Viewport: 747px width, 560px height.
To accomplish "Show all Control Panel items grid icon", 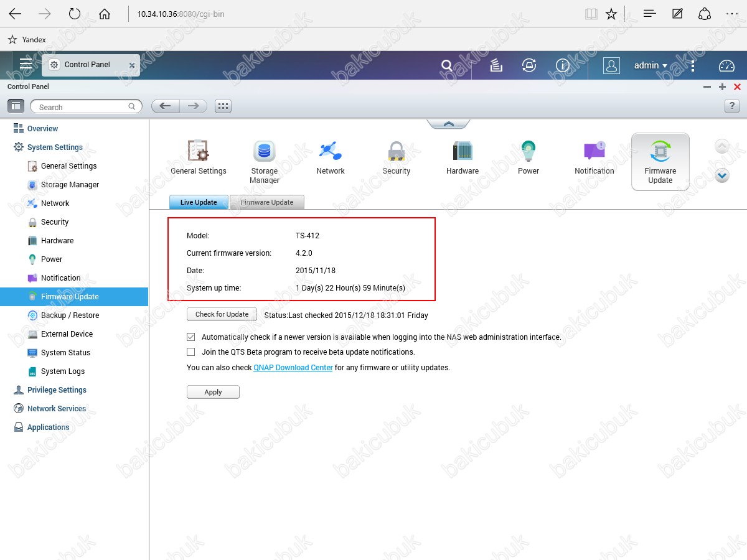I will tap(223, 106).
